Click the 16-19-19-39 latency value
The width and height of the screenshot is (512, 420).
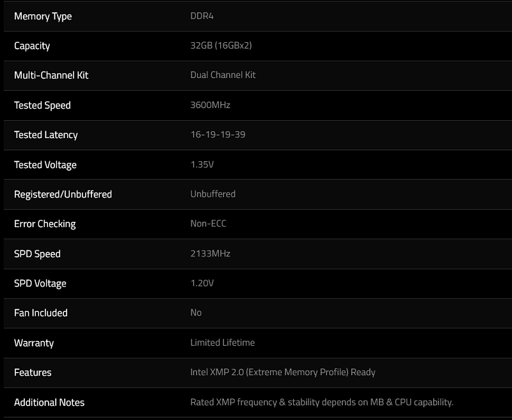click(218, 135)
